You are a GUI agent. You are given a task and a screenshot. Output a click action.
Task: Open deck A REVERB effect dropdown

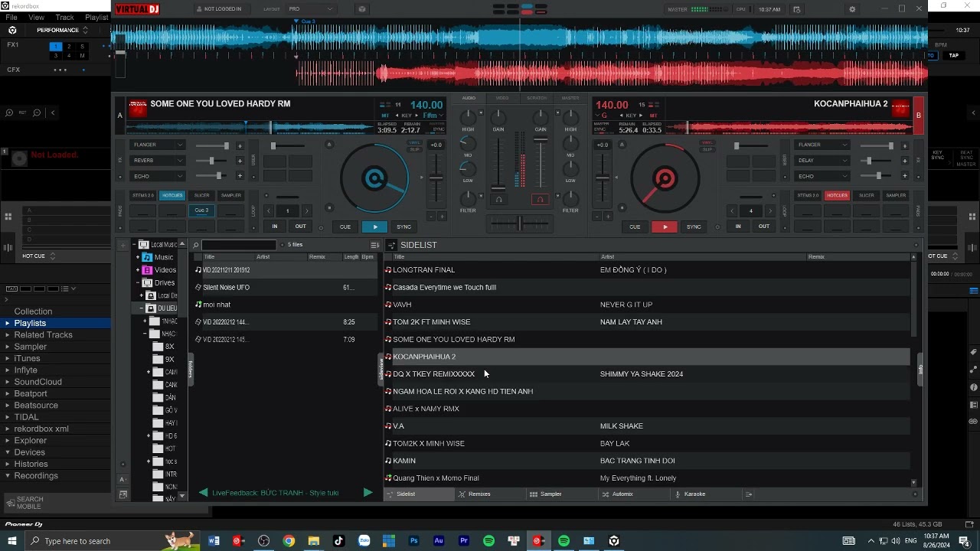[x=158, y=161]
